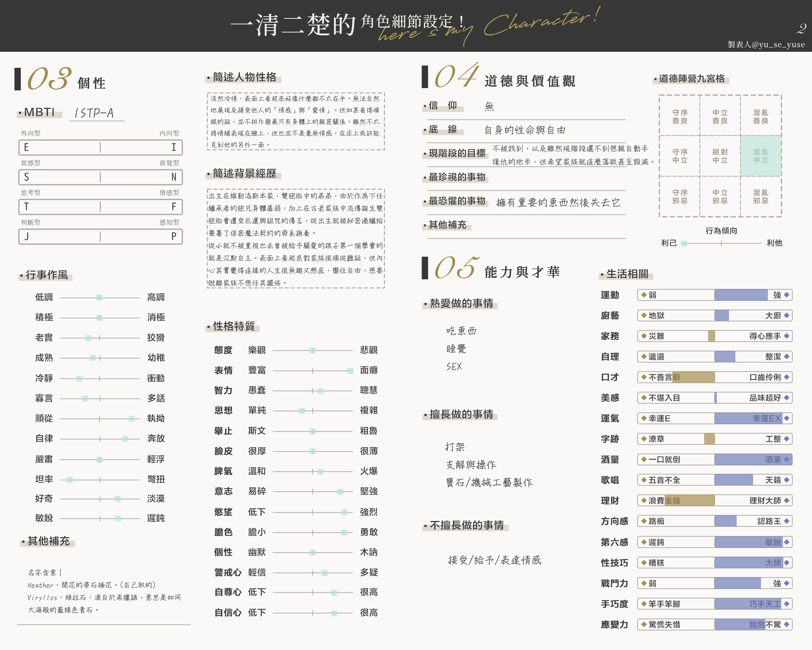812x650 pixels.
Task: Click the blue diamond after 理財大師
Action: click(786, 500)
